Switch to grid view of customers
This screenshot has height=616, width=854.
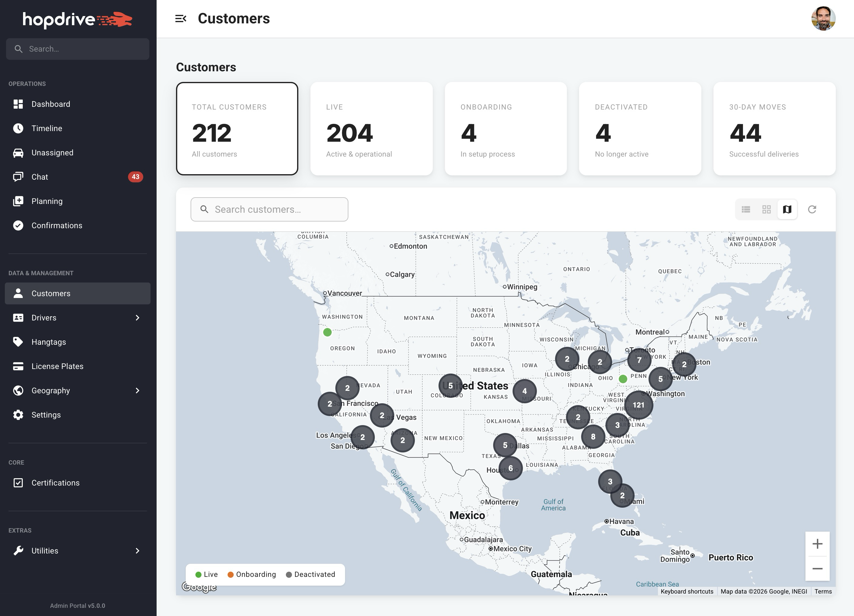(x=767, y=209)
